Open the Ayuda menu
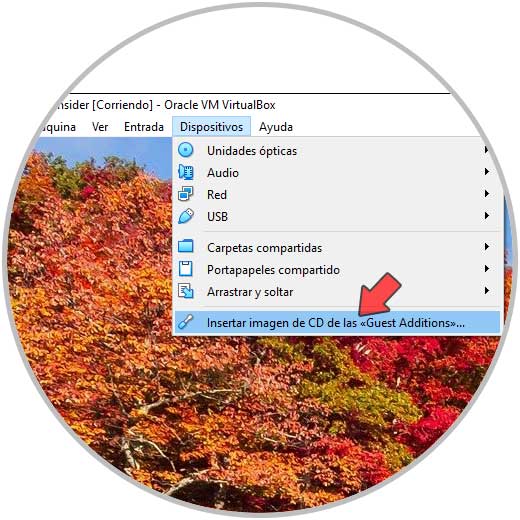Screen dimensions: 520x520 pos(276,127)
